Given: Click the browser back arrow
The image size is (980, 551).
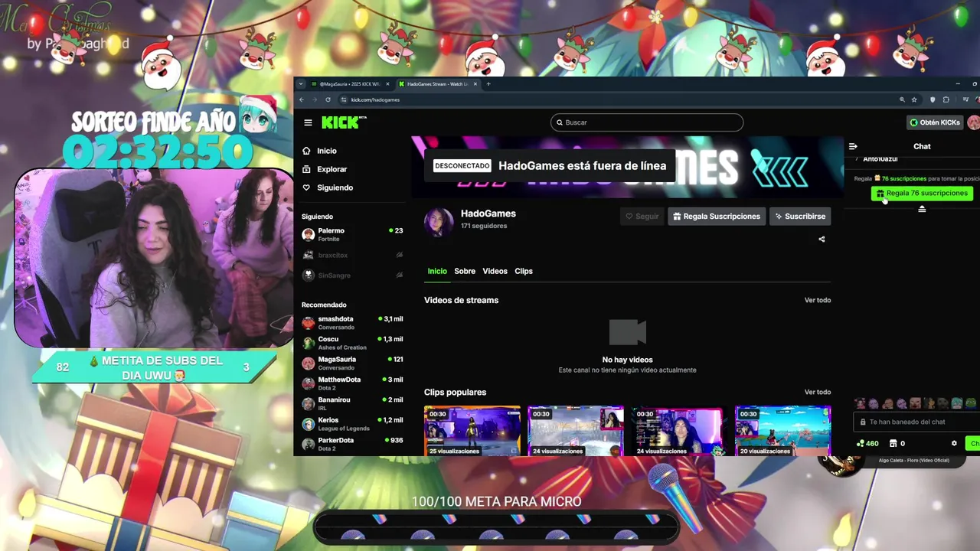Looking at the screenshot, I should [302, 99].
